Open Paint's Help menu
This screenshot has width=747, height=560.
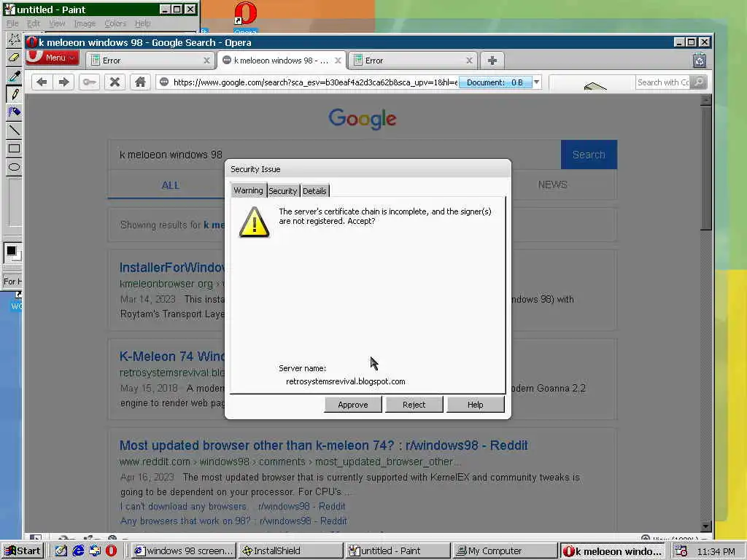click(142, 23)
